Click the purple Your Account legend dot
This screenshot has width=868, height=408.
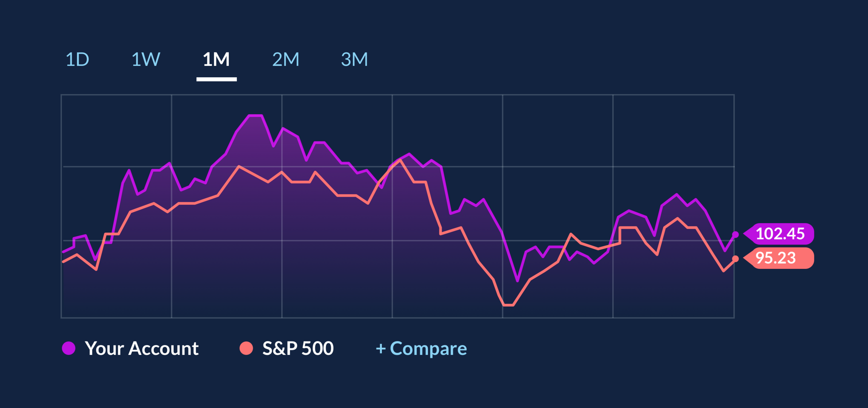pos(69,348)
